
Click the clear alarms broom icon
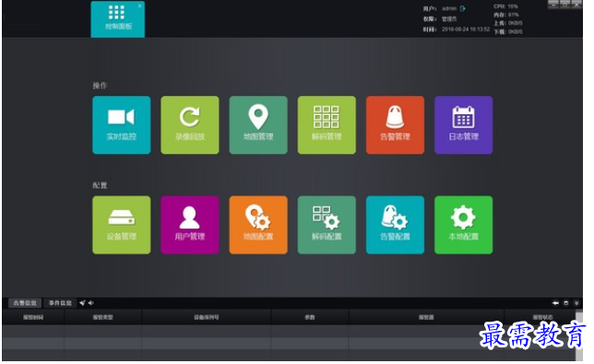point(82,302)
